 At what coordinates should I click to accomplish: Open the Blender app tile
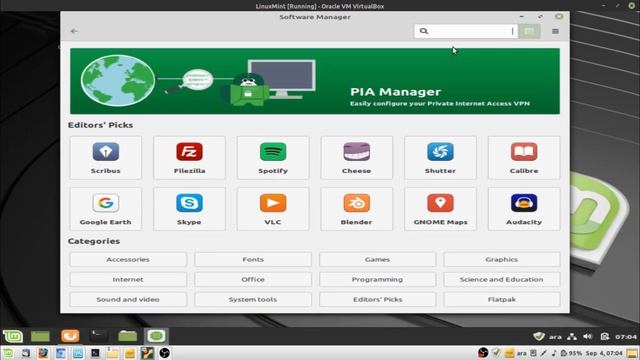tap(357, 209)
